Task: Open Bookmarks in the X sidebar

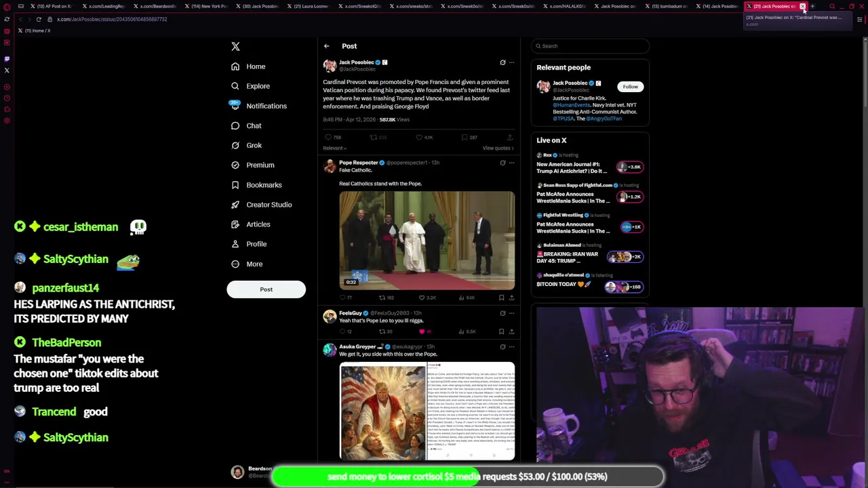Action: pos(256,184)
